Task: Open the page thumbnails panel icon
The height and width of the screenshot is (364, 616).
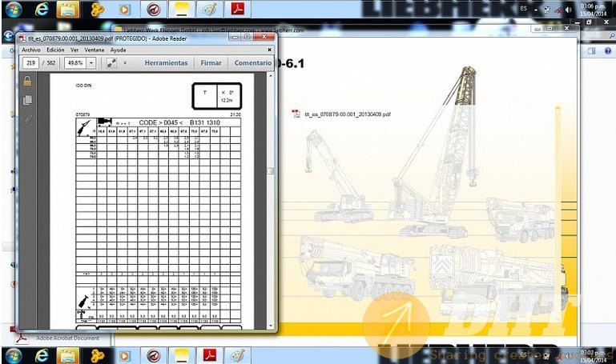Action: 27,100
